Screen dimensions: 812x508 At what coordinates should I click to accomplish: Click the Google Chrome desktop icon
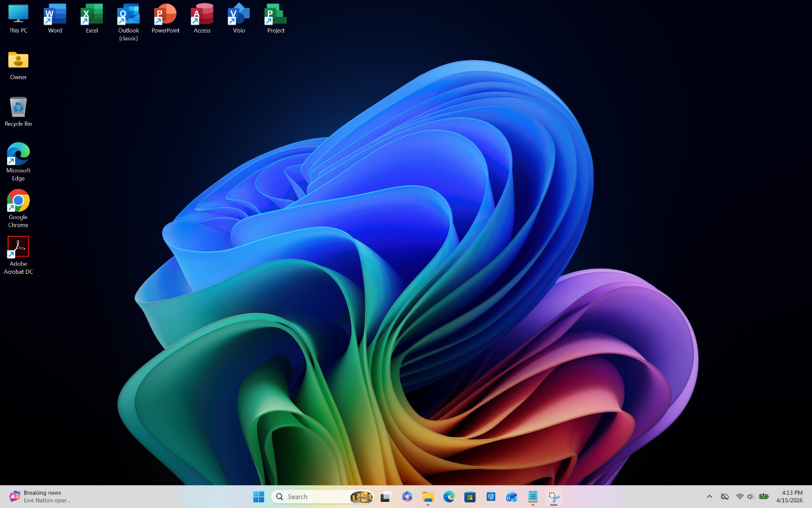18,209
